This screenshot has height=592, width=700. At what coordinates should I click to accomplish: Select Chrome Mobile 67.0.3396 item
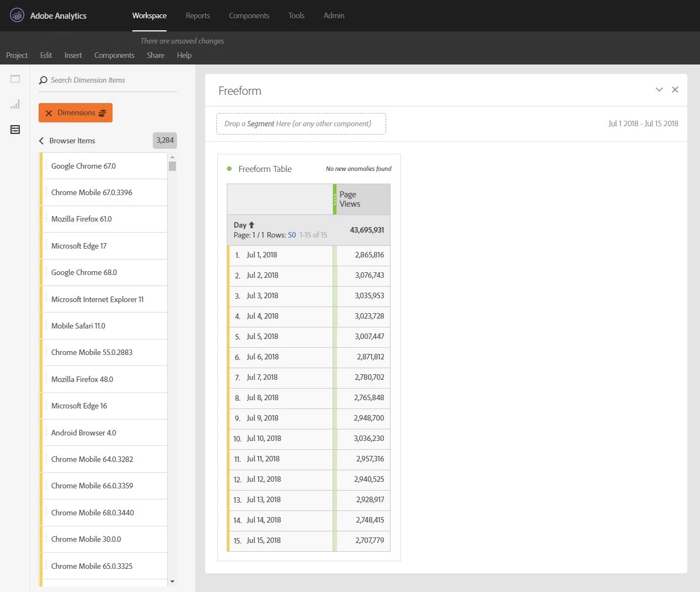point(104,192)
